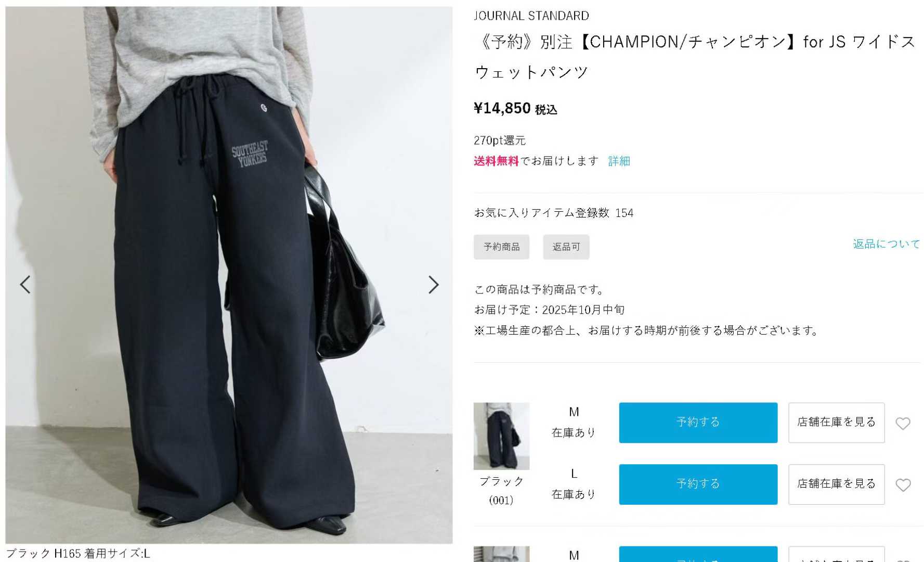
Task: Reserve size L with 予約する button
Action: pyautogui.click(x=698, y=484)
